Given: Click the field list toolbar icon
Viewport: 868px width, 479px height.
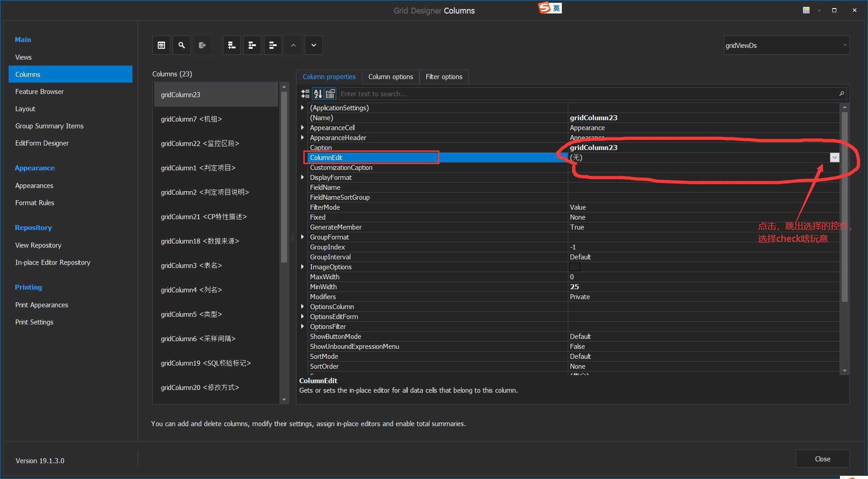Looking at the screenshot, I should pos(161,45).
